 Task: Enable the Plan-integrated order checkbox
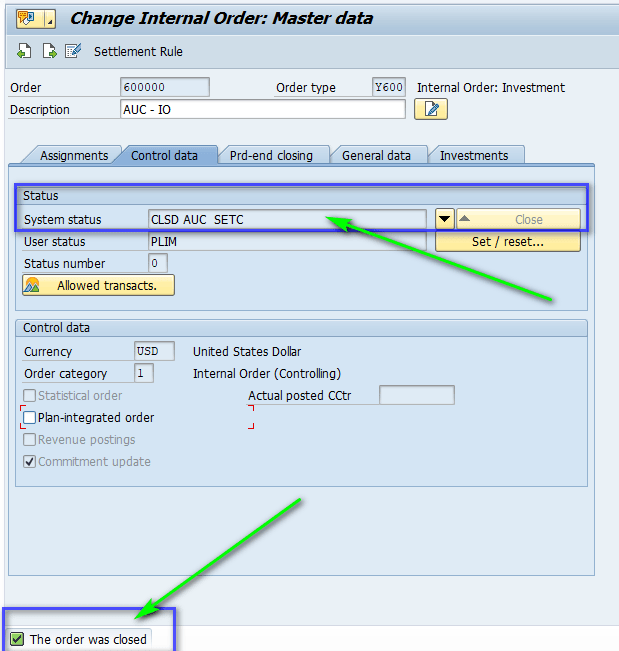coord(30,417)
